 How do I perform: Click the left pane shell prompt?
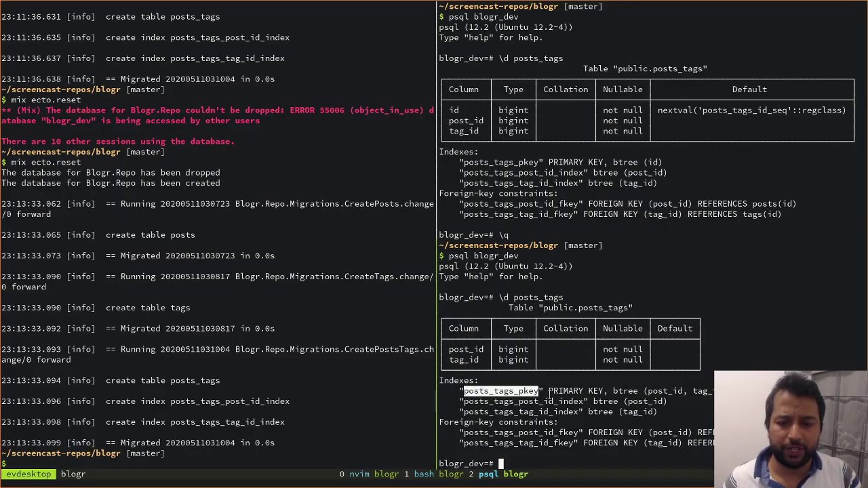point(4,464)
